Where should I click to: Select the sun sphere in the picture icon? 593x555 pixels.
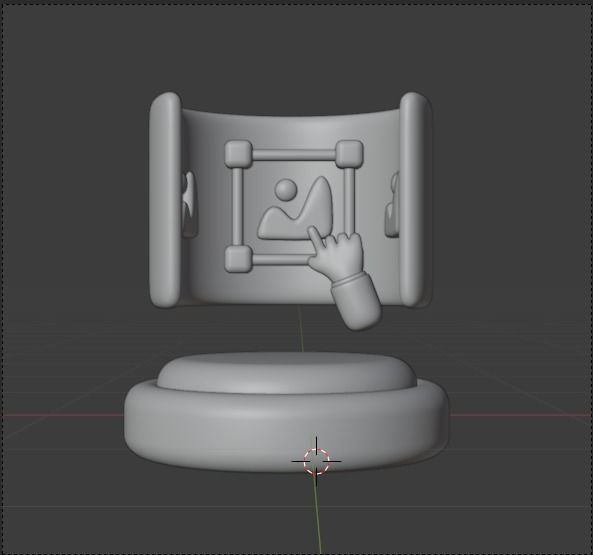coord(285,189)
